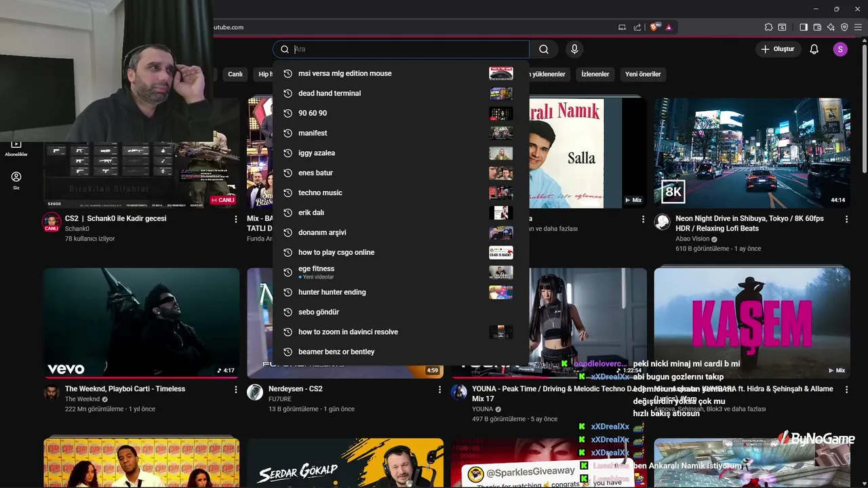The width and height of the screenshot is (868, 488).
Task: Click the install app icon in address bar
Action: pos(622,27)
